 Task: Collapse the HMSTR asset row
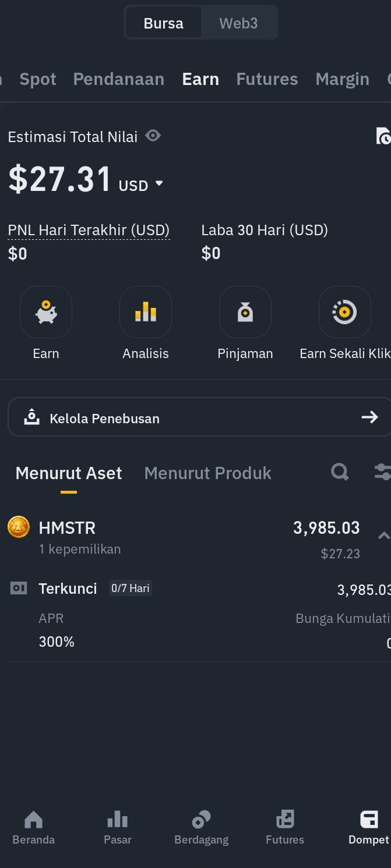point(383,536)
